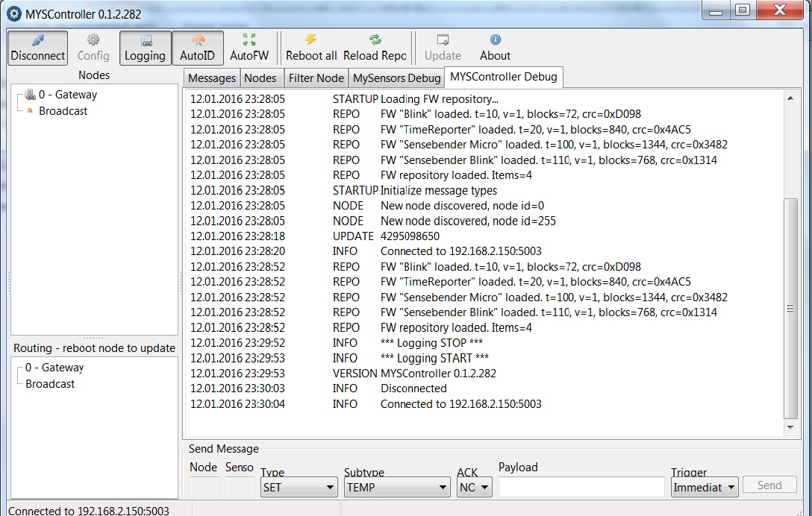The height and width of the screenshot is (516, 812).
Task: Open the Trigger dropdown showing Immediate
Action: pyautogui.click(x=704, y=488)
